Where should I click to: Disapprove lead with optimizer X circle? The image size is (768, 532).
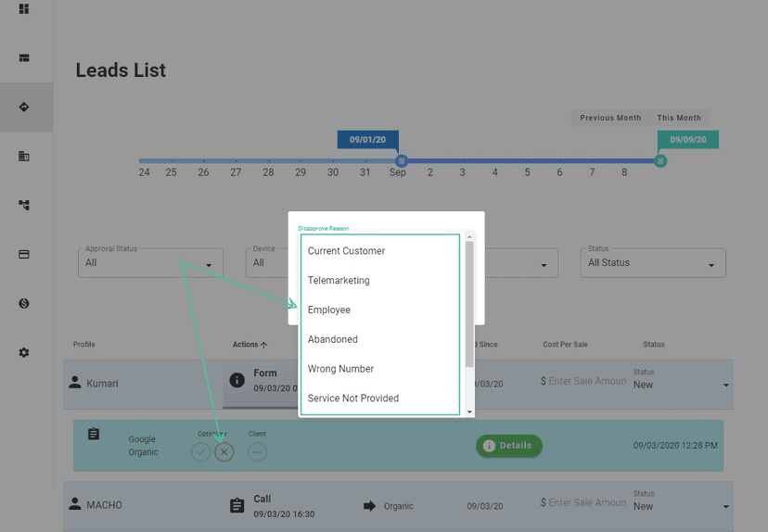coord(224,451)
